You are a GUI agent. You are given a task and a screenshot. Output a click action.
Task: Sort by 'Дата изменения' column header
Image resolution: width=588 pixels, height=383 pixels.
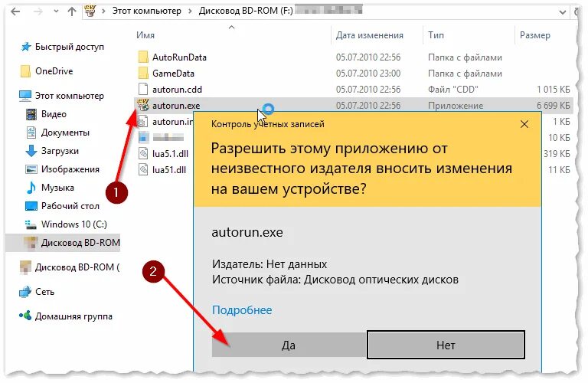pyautogui.click(x=369, y=35)
